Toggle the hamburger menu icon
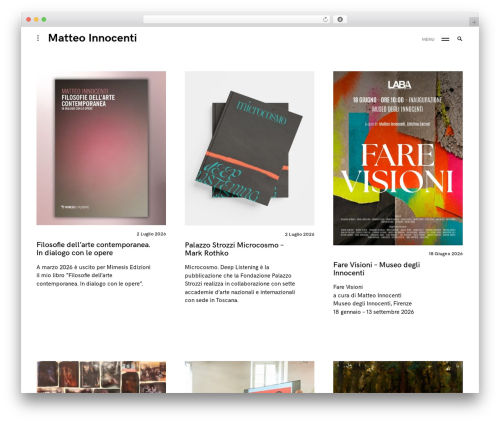The height and width of the screenshot is (423, 500). click(x=445, y=39)
